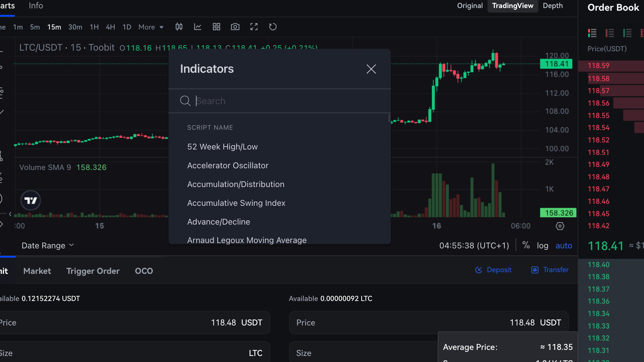Switch to the 4H timeframe

click(110, 27)
